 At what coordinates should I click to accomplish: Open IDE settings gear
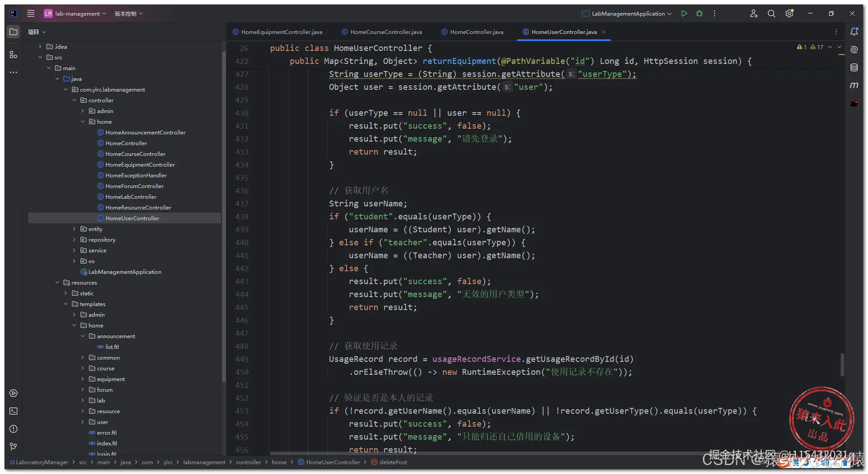pos(789,13)
